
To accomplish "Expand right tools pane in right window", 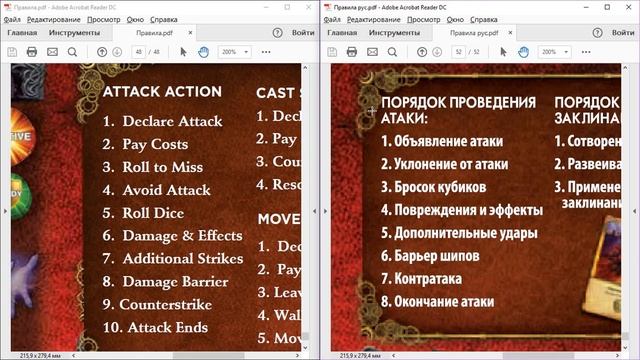I will point(635,211).
